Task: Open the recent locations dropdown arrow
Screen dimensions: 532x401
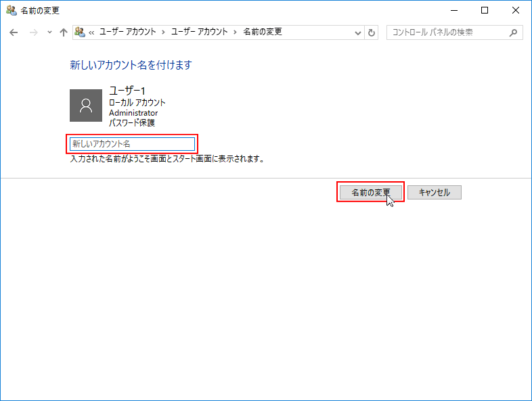Action: coord(49,32)
